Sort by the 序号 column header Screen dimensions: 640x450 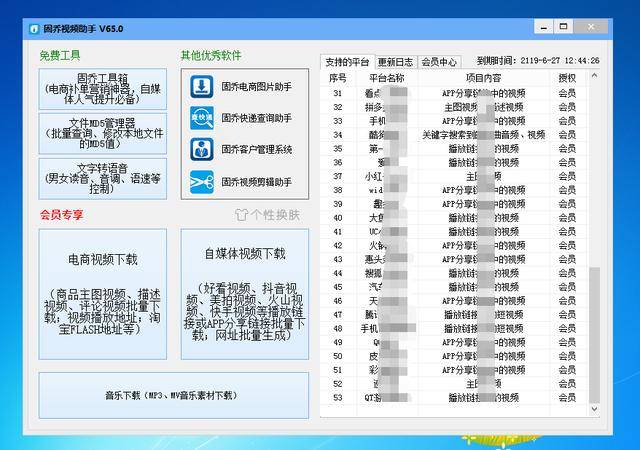(337, 77)
